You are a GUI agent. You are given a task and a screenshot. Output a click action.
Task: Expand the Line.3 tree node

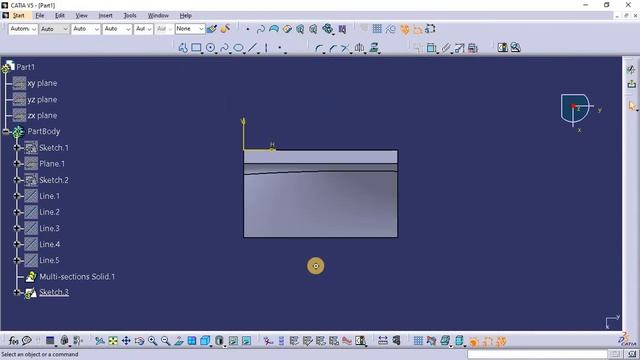[x=17, y=228]
